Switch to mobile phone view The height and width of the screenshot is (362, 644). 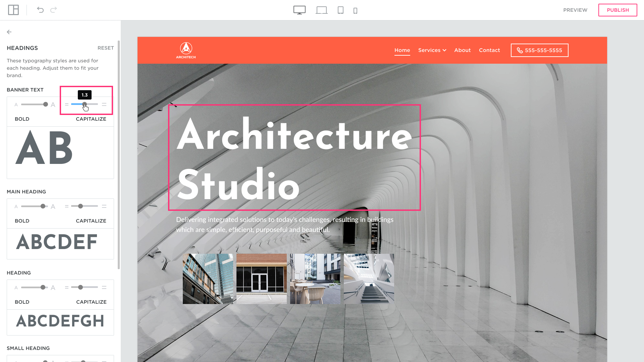point(355,11)
